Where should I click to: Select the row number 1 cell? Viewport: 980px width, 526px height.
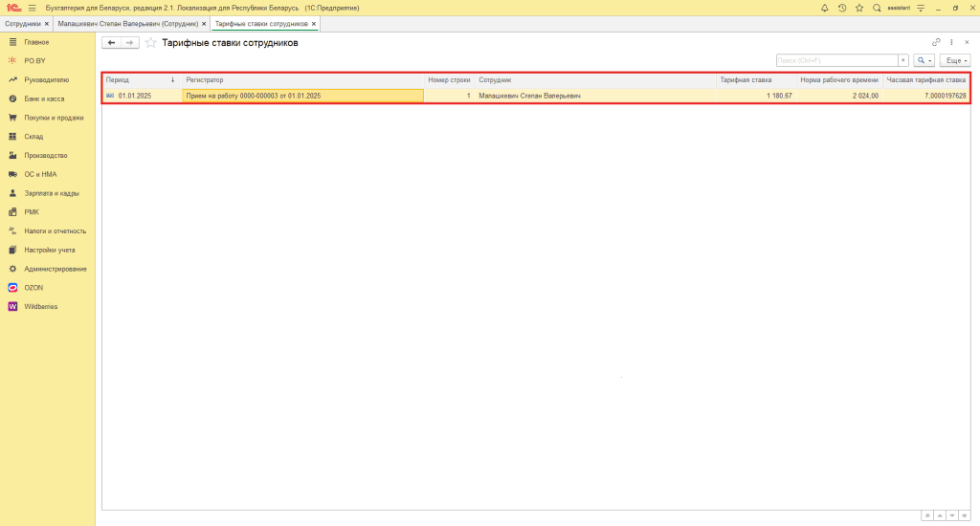click(x=449, y=96)
